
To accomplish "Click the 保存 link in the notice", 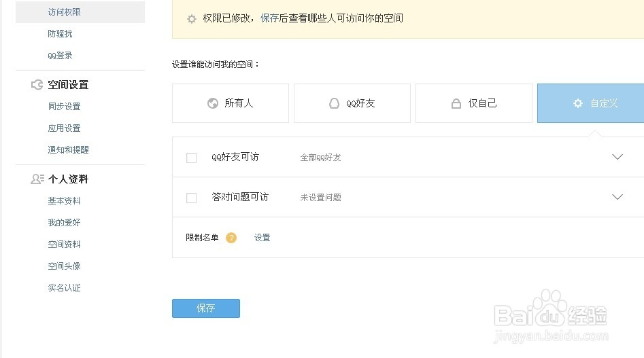I will (x=269, y=18).
